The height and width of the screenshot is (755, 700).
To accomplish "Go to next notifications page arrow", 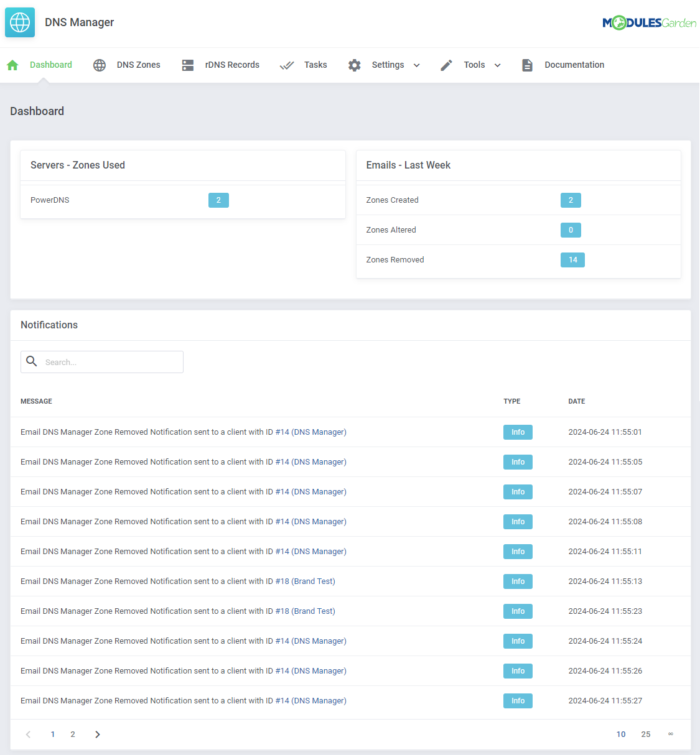I will pos(98,734).
